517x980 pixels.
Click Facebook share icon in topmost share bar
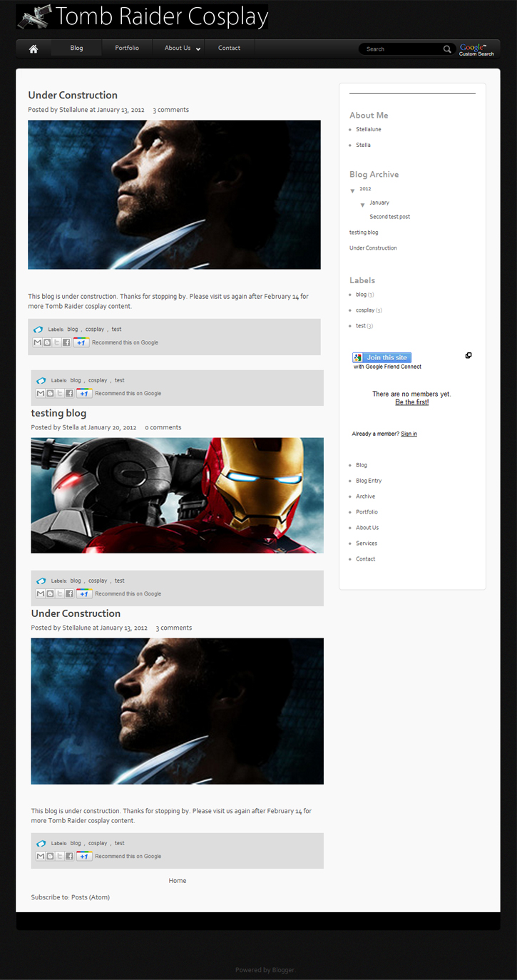pos(66,342)
